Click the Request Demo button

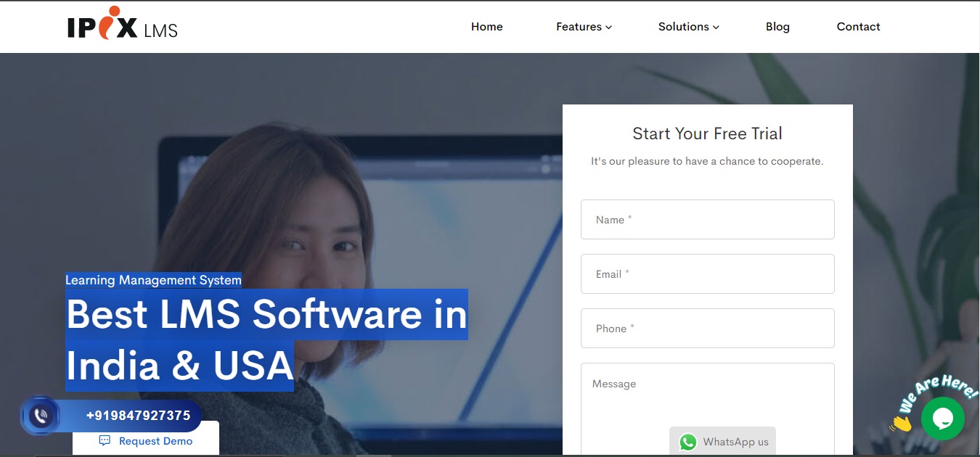tap(146, 439)
